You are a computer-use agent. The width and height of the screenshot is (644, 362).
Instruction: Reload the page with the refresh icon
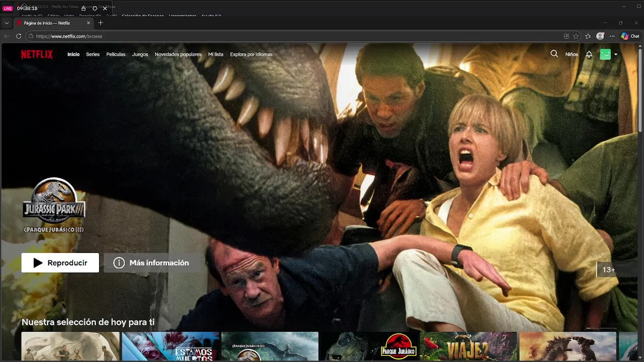pyautogui.click(x=19, y=36)
